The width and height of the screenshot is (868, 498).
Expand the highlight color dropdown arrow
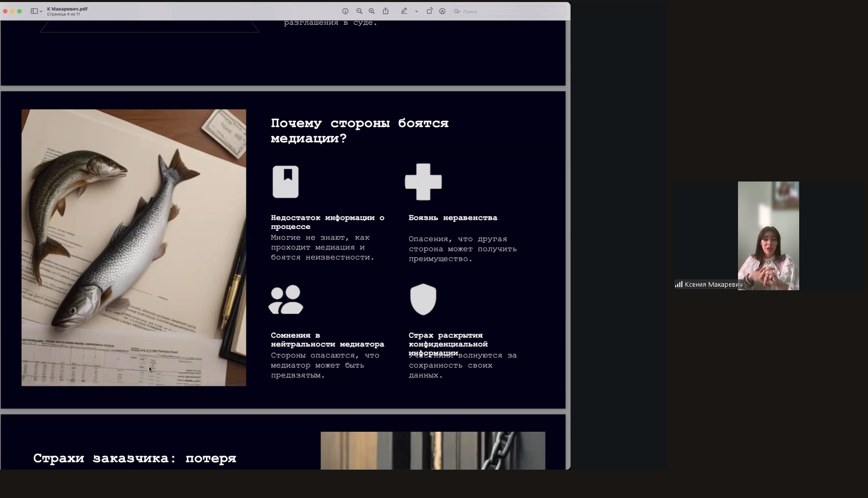(x=416, y=11)
